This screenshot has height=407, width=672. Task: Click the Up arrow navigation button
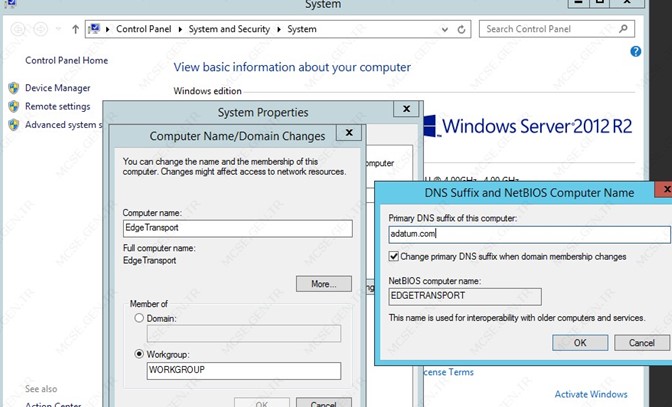75,29
